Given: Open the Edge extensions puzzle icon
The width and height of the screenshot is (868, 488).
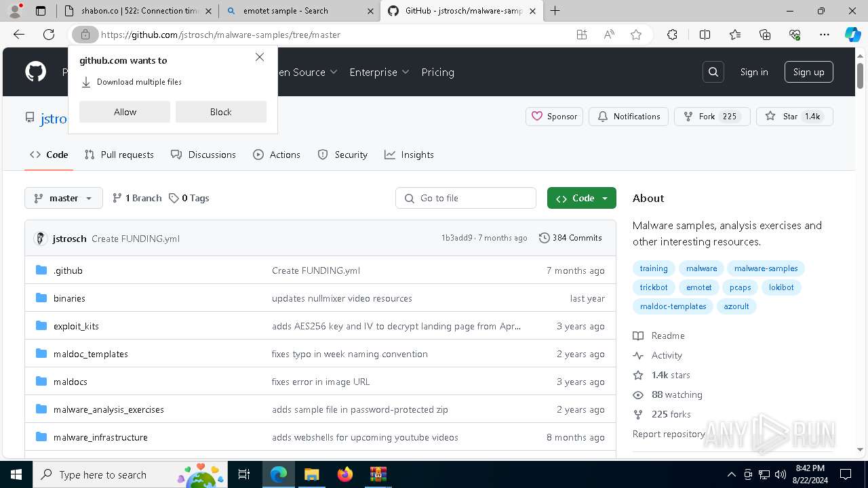Looking at the screenshot, I should click(672, 35).
